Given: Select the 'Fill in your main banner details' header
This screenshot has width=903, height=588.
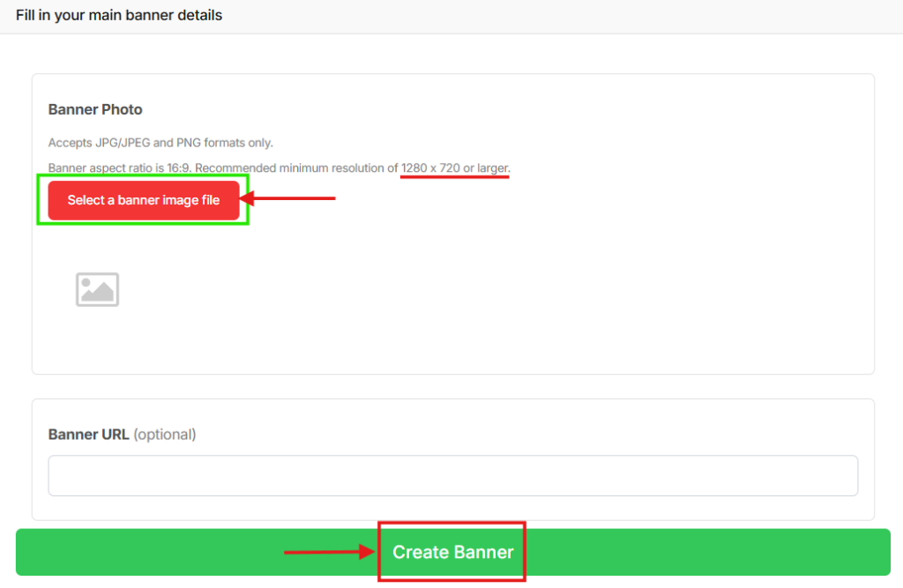Looking at the screenshot, I should 119,15.
